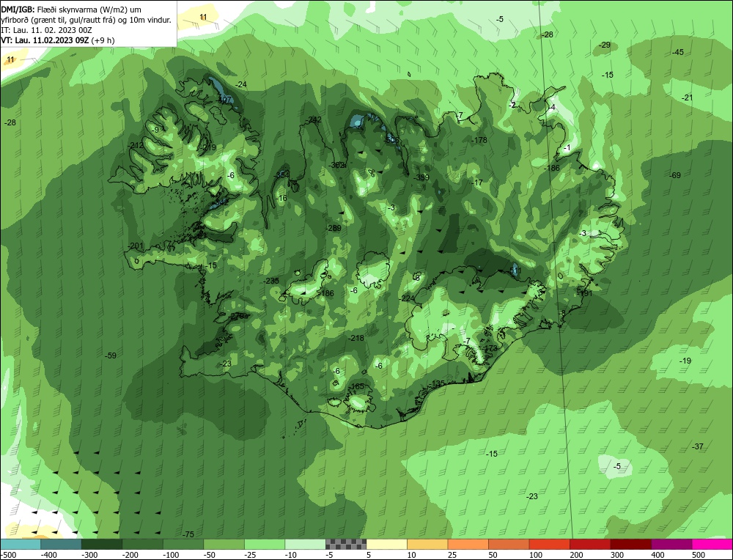Click the -289 map value
The width and height of the screenshot is (733, 560).
pyautogui.click(x=334, y=228)
